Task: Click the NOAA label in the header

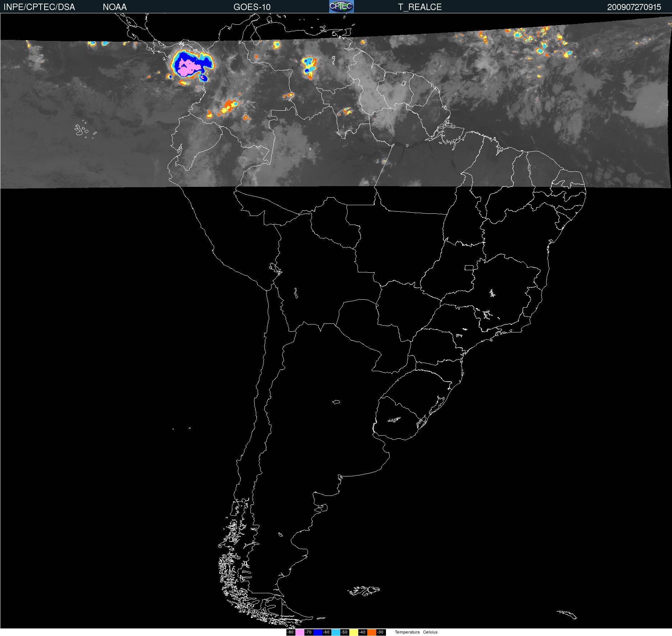Action: tap(115, 7)
